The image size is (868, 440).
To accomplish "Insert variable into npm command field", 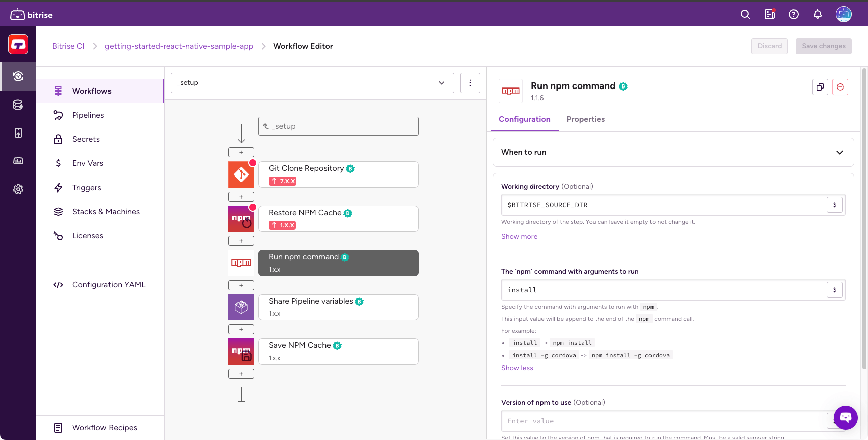I will pyautogui.click(x=835, y=290).
